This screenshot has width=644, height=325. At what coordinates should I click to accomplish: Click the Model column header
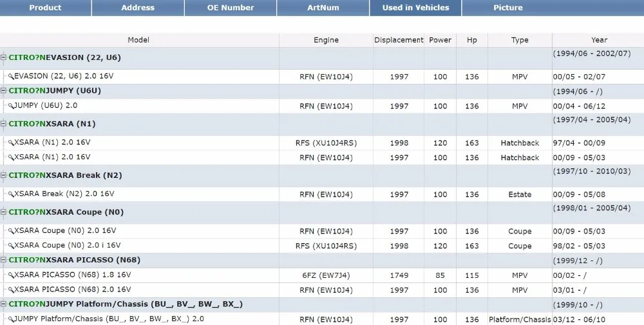click(x=138, y=40)
